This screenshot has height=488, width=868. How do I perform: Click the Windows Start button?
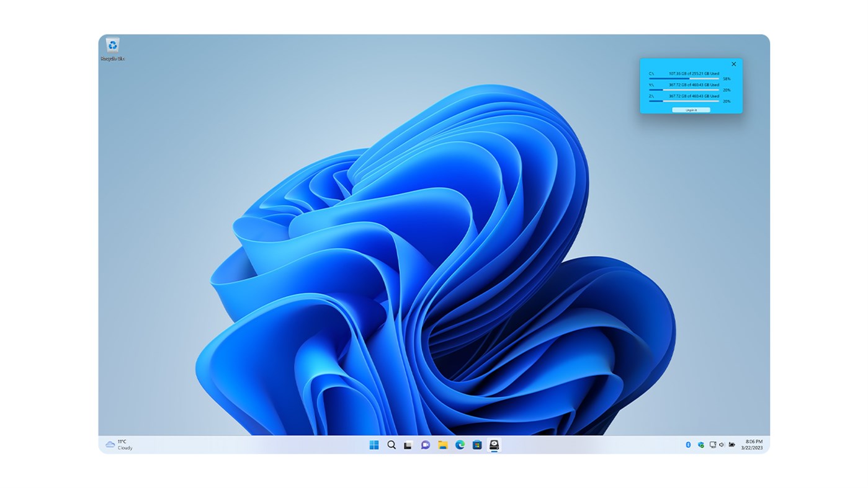374,445
